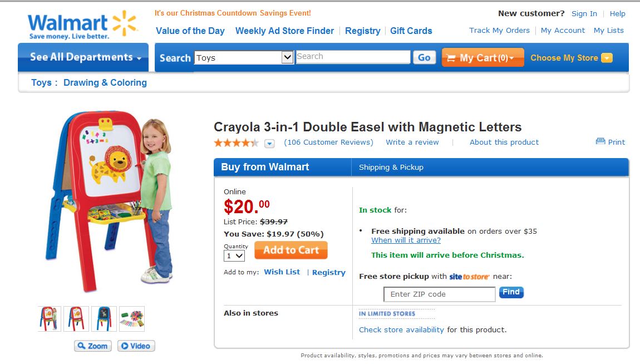Switch to Shipping & Pickup tab

click(x=391, y=167)
